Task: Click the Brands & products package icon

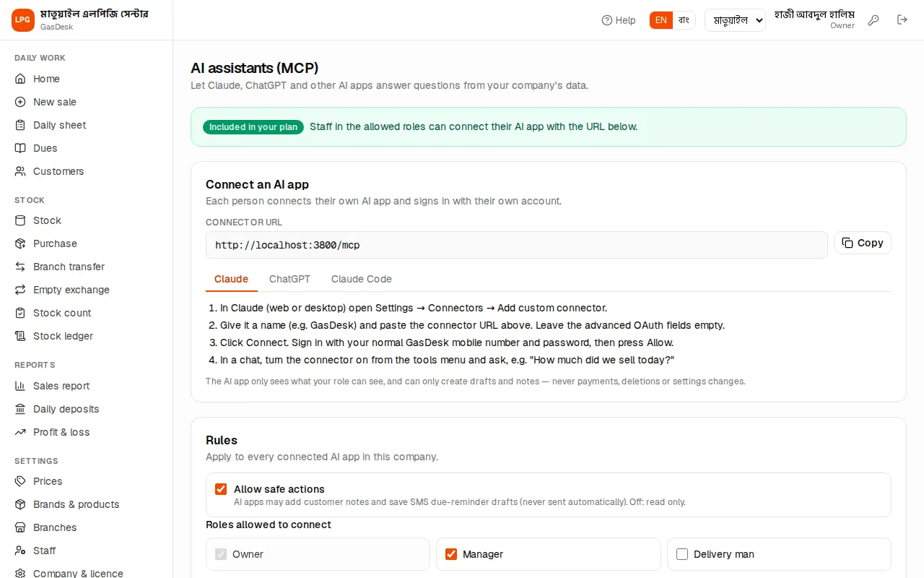Action: [x=20, y=504]
